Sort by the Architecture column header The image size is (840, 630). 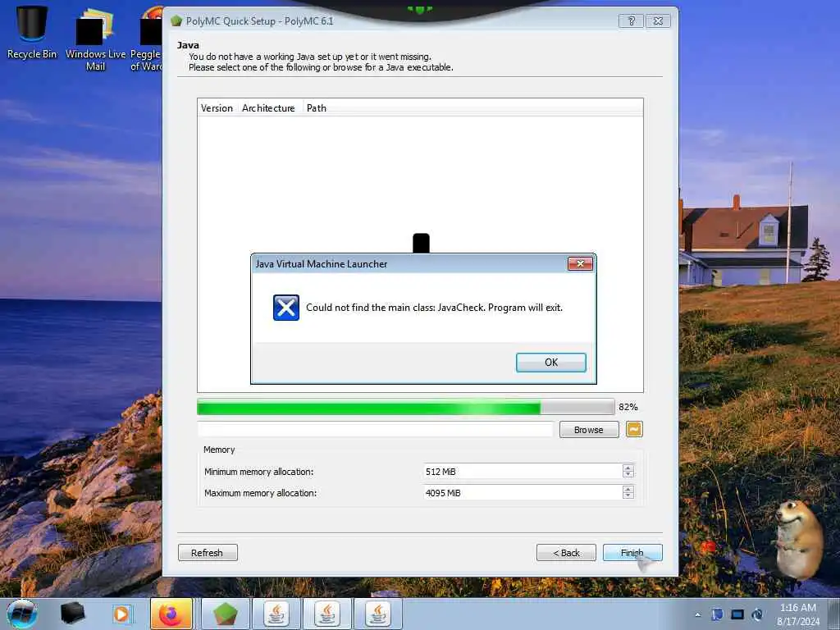pos(268,107)
